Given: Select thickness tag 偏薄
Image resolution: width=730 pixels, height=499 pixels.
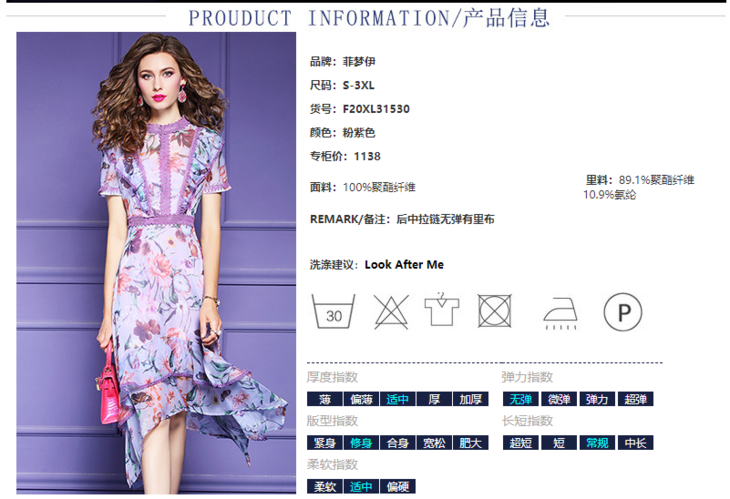Looking at the screenshot, I should click(x=361, y=399).
